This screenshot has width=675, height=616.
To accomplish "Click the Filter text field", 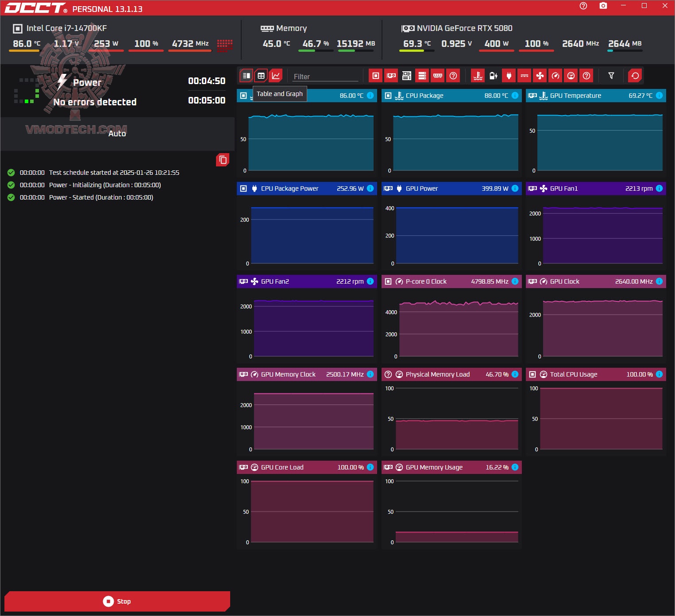I will pos(325,77).
